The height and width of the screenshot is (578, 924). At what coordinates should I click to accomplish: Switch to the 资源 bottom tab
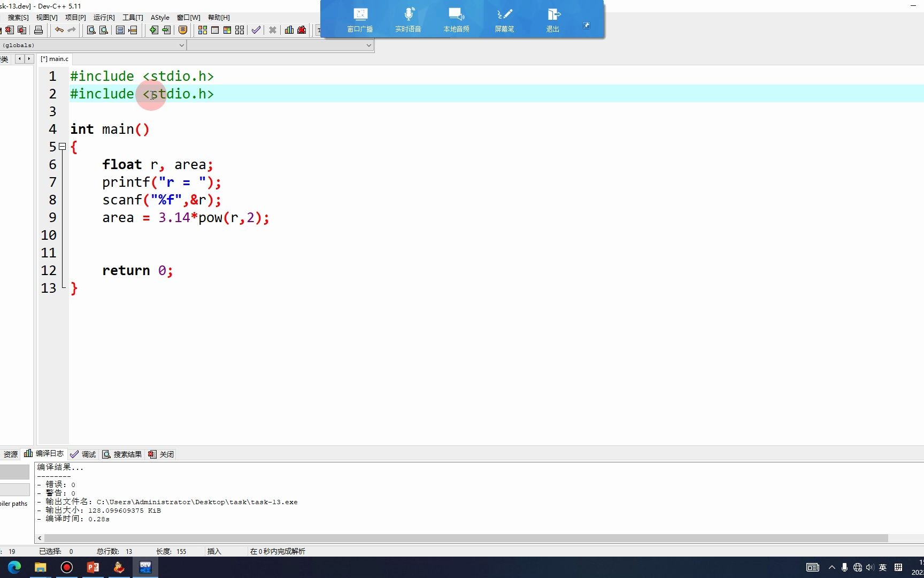pyautogui.click(x=10, y=454)
